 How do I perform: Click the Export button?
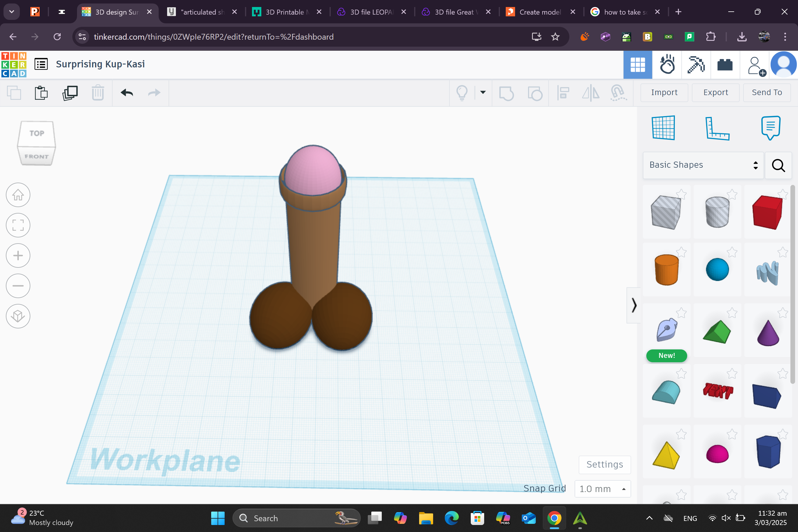(715, 92)
